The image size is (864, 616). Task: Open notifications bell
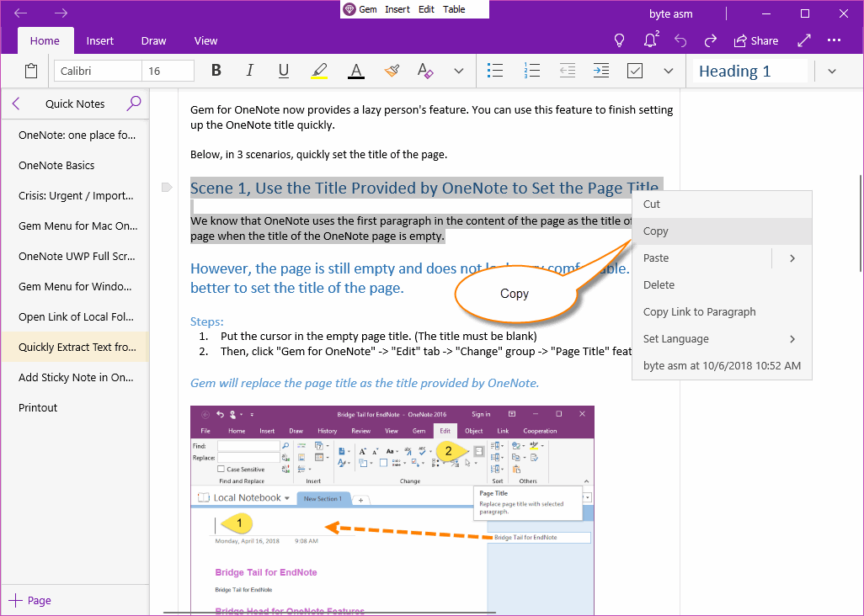pos(650,40)
